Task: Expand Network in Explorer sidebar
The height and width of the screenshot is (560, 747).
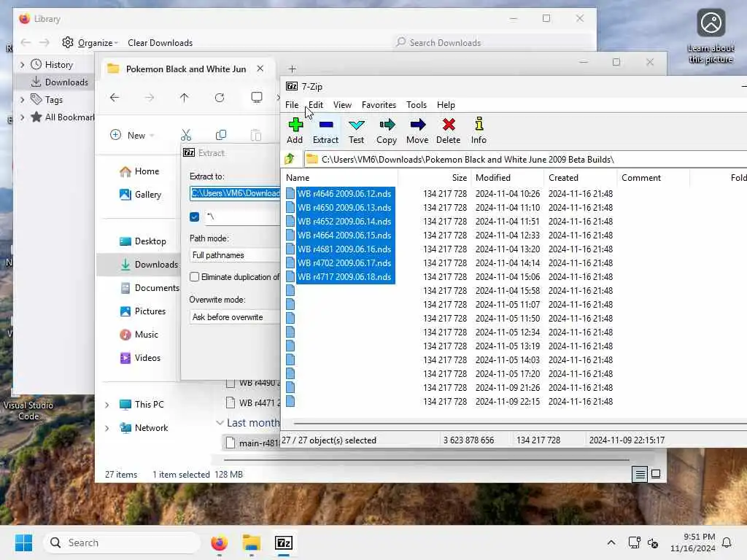Action: click(x=107, y=428)
